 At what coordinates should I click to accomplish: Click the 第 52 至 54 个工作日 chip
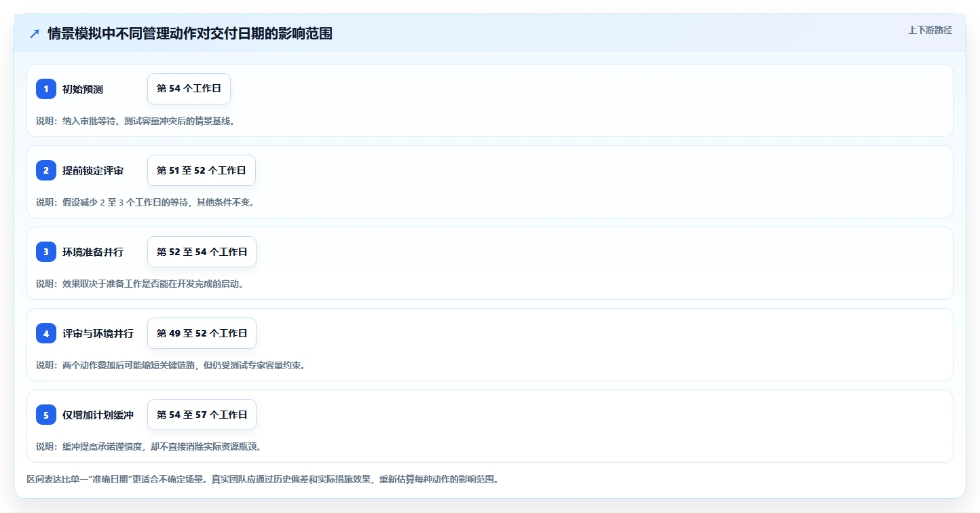(x=202, y=252)
